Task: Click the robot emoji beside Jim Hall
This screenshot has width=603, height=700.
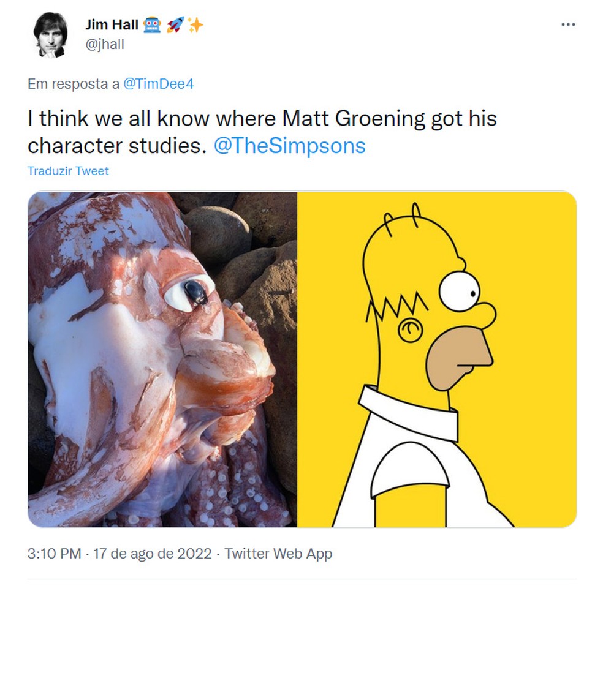Action: click(152, 25)
